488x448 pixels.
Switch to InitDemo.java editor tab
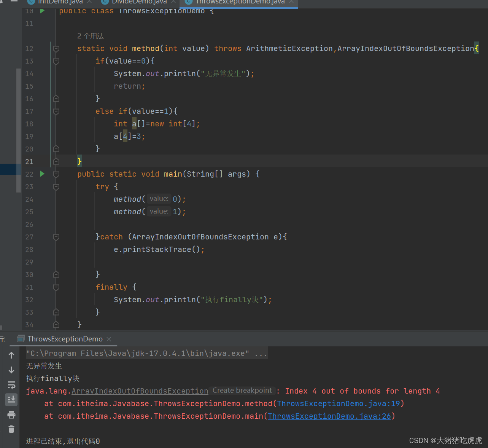pyautogui.click(x=60, y=2)
